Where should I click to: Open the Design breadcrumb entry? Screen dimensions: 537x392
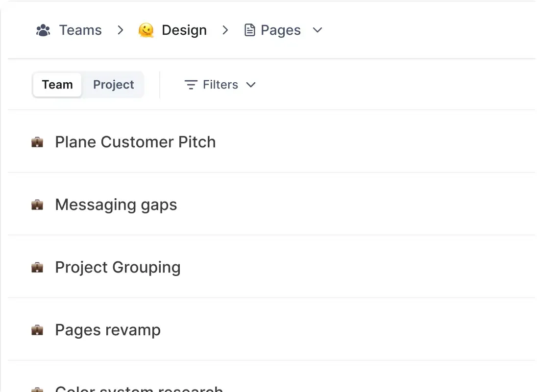[184, 30]
